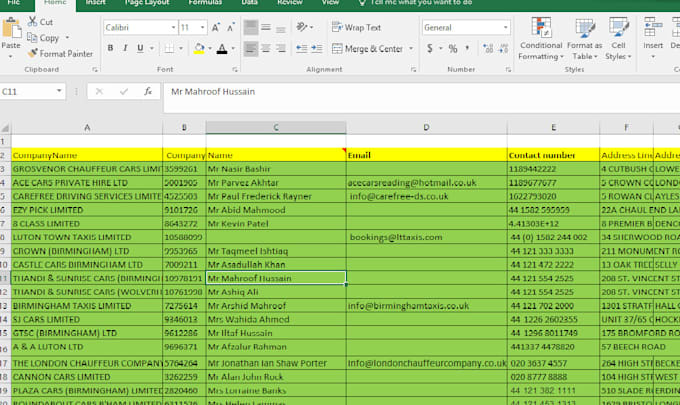Click the Paste clipboard icon

click(11, 29)
